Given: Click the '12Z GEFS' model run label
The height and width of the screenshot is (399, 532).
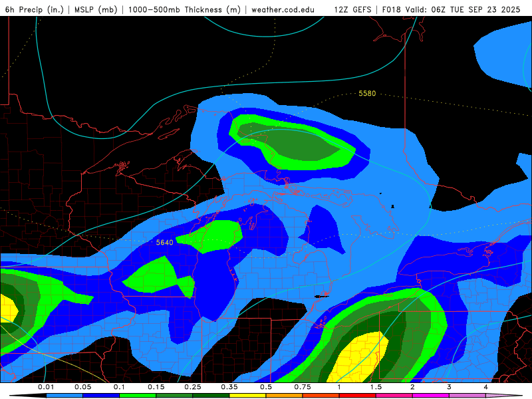Looking at the screenshot, I should (352, 9).
